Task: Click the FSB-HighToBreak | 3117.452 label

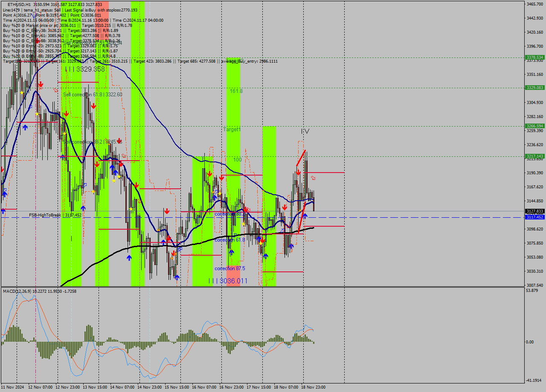Action: point(55,215)
